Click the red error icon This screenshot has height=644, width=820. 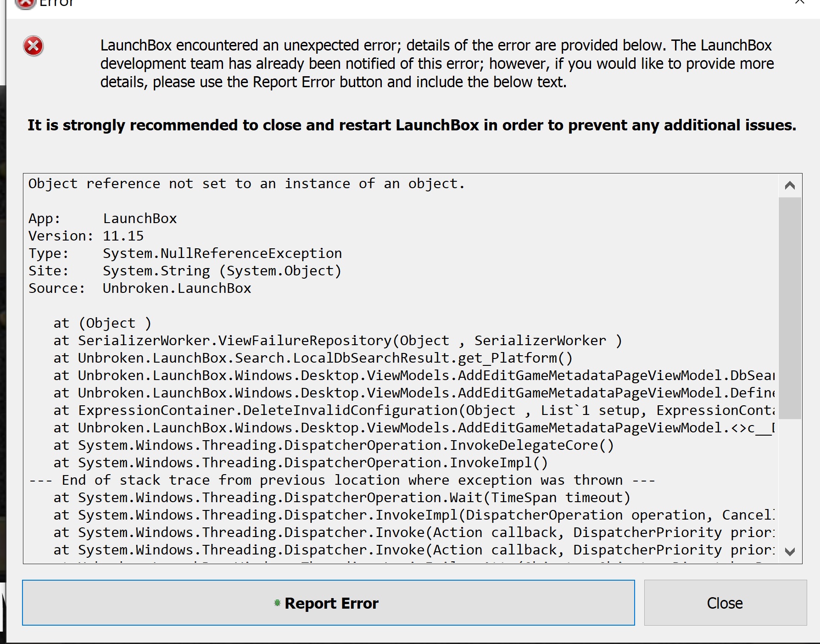pos(33,46)
